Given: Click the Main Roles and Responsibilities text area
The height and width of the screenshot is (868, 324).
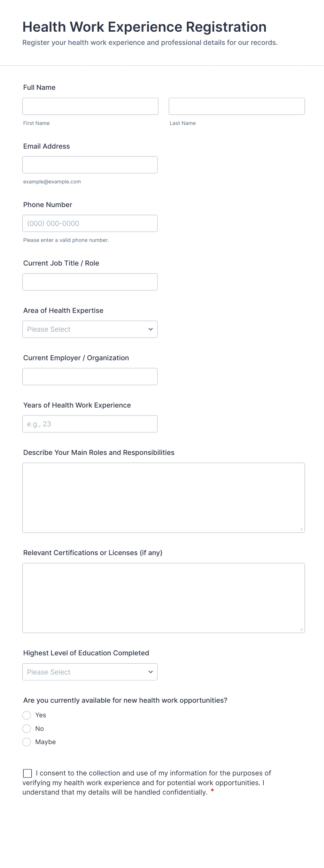Looking at the screenshot, I should [x=163, y=497].
